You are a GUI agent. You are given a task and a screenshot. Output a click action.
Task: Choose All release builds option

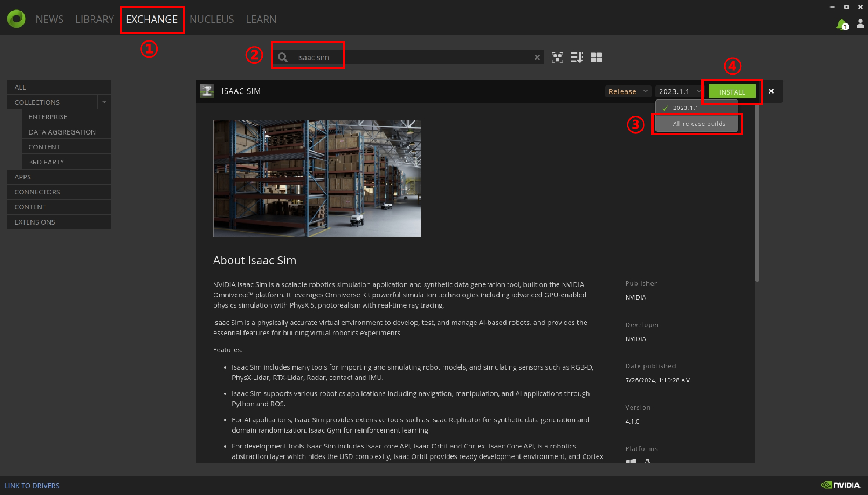[699, 124]
